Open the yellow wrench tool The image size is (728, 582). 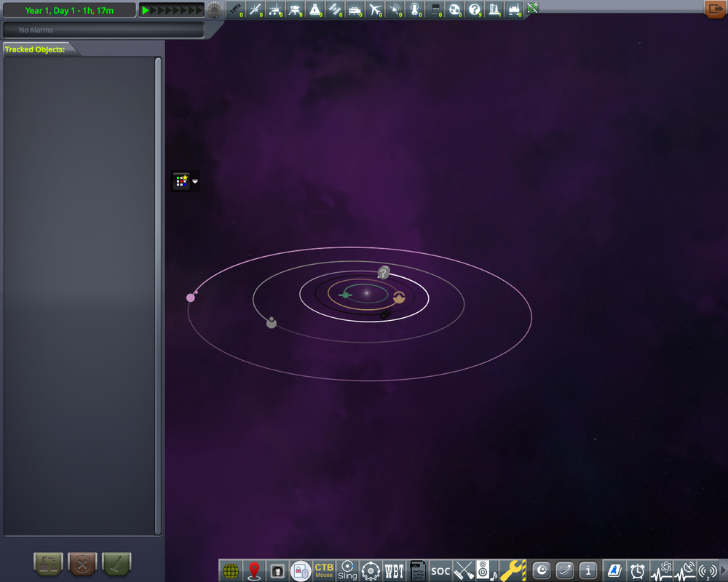click(512, 571)
